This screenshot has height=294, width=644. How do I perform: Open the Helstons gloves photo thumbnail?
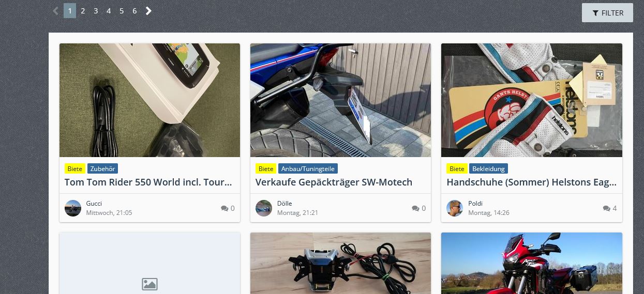(x=532, y=100)
